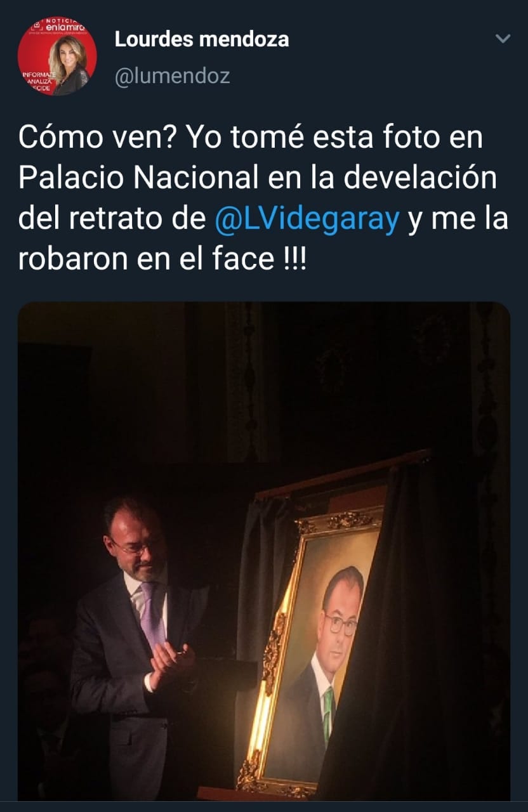Select the Lourdes mendoza display name
Screen dimensions: 528x812
(x=201, y=39)
